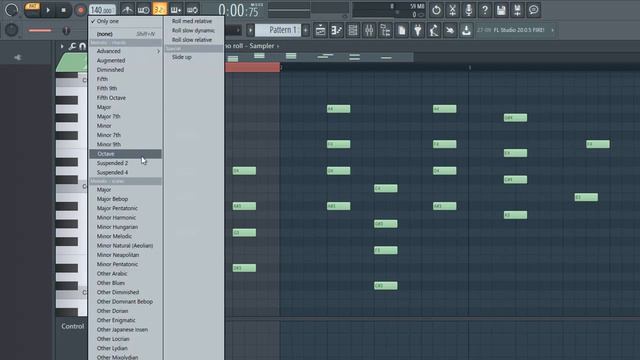Open the browser tree icon

pos(385,30)
